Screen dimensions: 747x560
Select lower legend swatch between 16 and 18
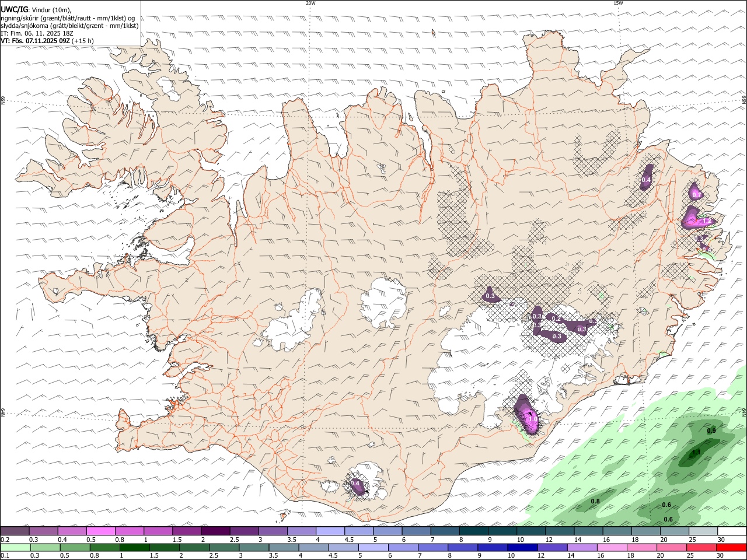(x=614, y=547)
